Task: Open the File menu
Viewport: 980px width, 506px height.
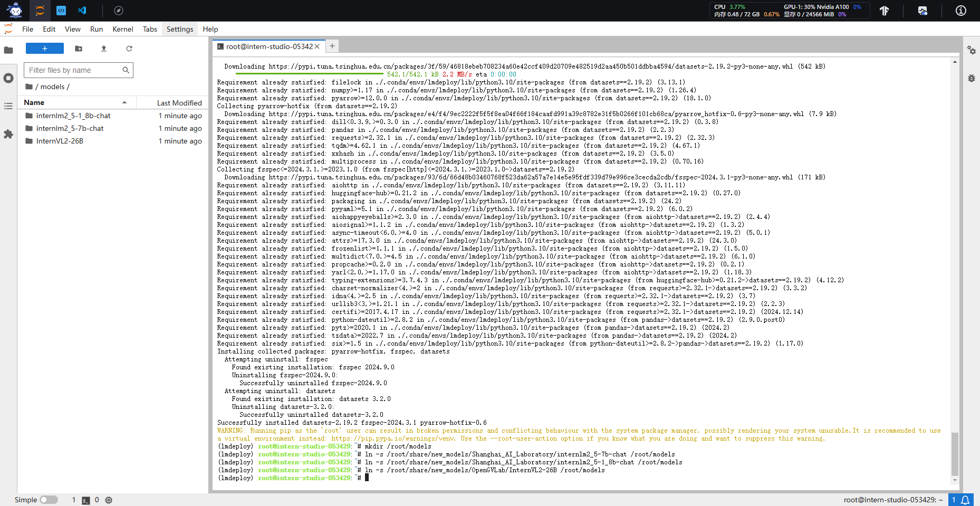Action: [x=28, y=29]
